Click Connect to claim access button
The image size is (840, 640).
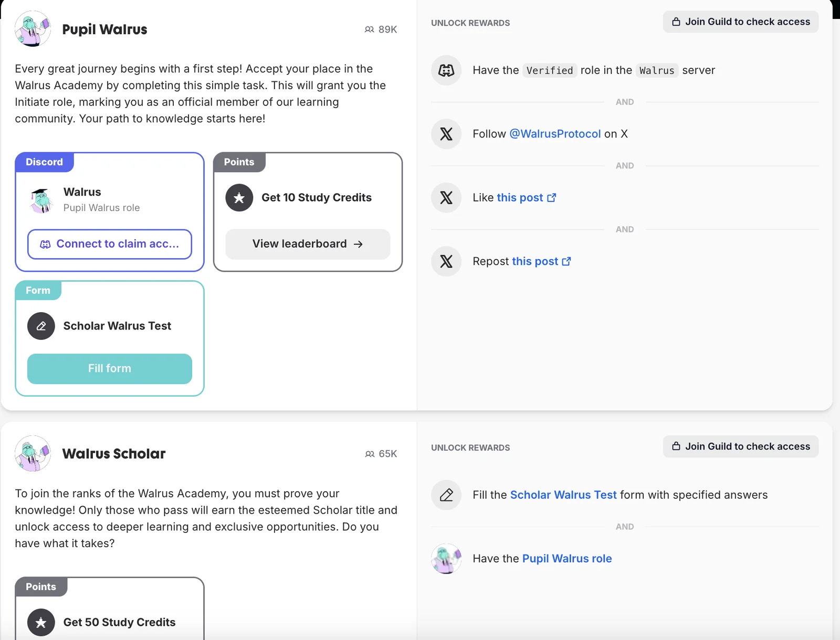pos(110,244)
